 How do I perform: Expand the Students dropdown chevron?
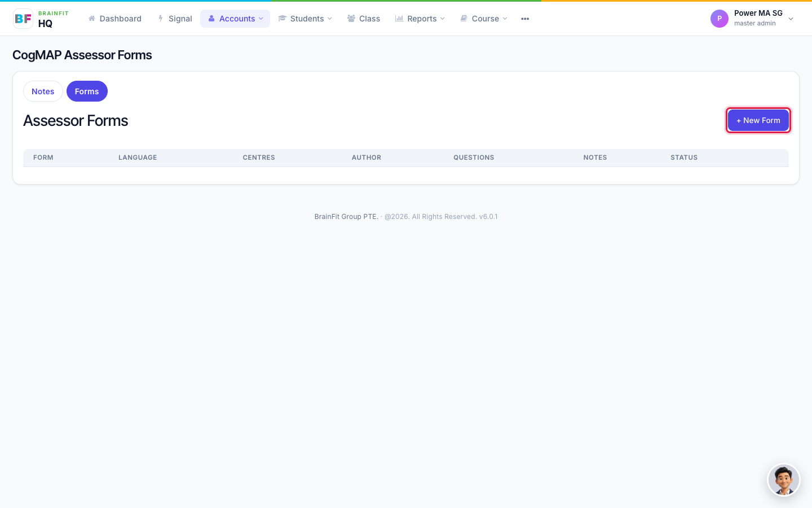[330, 19]
